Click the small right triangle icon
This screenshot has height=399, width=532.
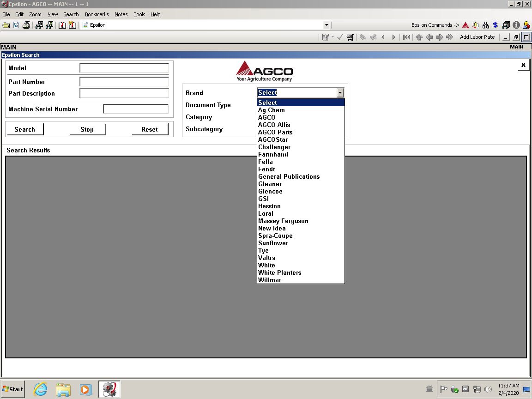click(393, 37)
